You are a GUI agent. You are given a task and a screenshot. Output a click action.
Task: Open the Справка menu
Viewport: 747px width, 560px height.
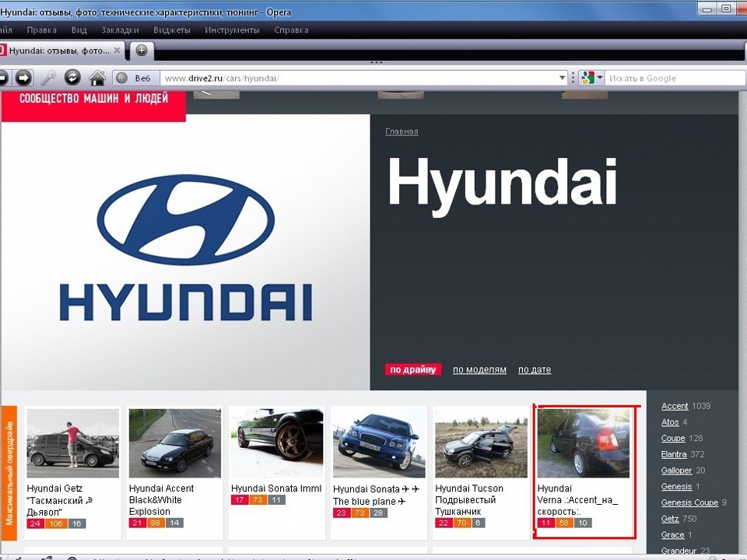click(x=291, y=30)
